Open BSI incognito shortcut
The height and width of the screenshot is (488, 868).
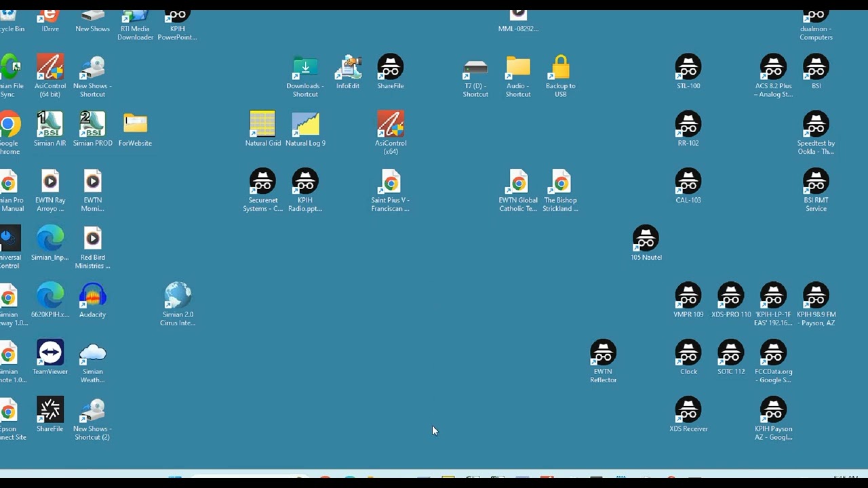[816, 71]
